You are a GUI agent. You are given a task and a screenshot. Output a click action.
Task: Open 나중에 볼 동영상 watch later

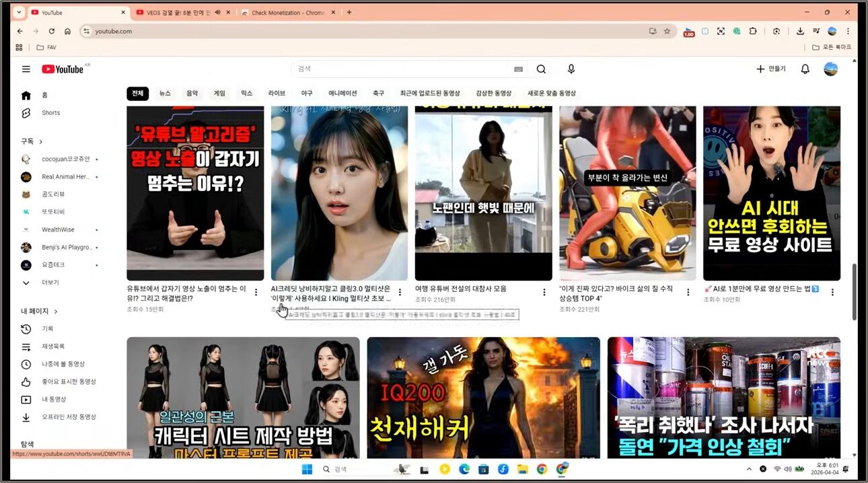pos(64,364)
